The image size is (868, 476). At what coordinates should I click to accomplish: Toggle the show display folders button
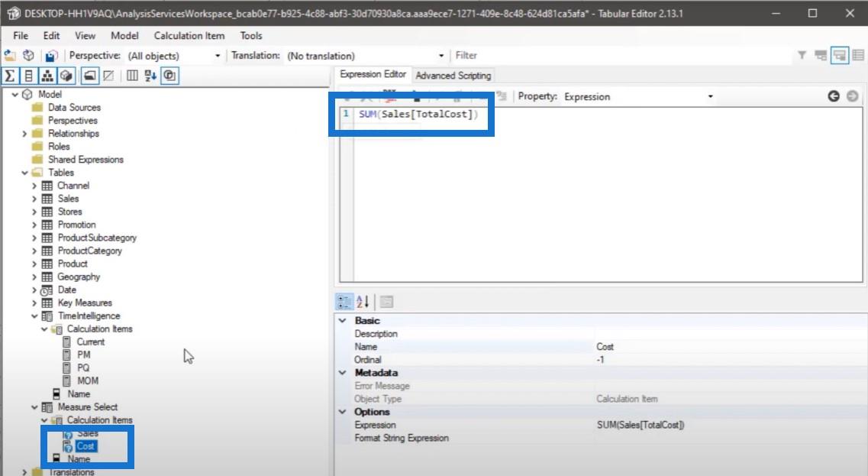pos(89,76)
